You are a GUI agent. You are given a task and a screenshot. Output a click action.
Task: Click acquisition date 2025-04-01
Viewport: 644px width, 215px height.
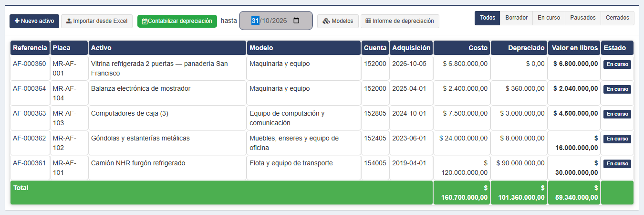[x=409, y=88]
